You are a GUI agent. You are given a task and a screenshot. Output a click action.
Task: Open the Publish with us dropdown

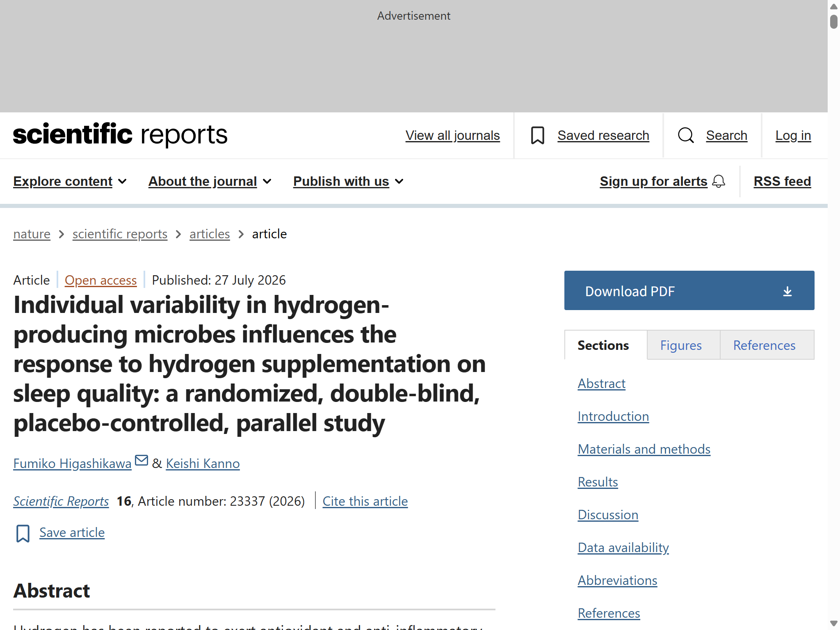coord(349,181)
